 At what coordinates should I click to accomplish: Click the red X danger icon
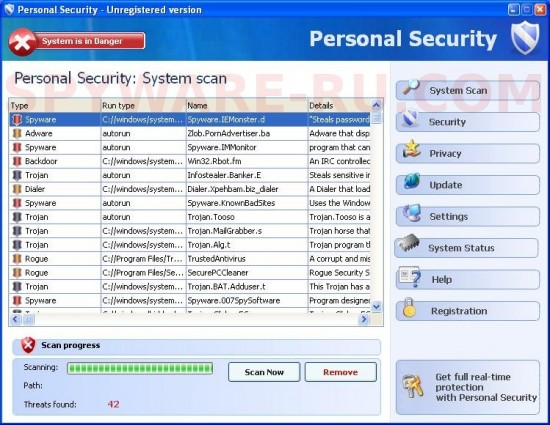pyautogui.click(x=22, y=42)
